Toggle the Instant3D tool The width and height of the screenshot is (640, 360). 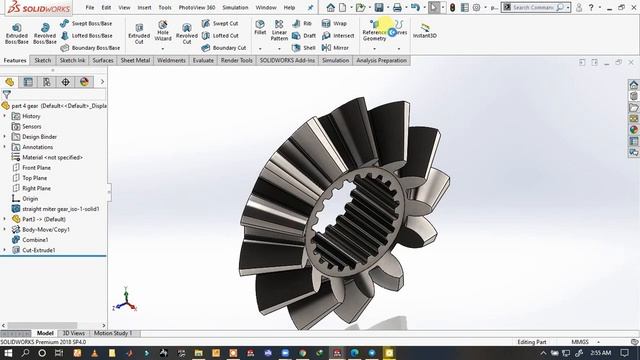pos(424,31)
